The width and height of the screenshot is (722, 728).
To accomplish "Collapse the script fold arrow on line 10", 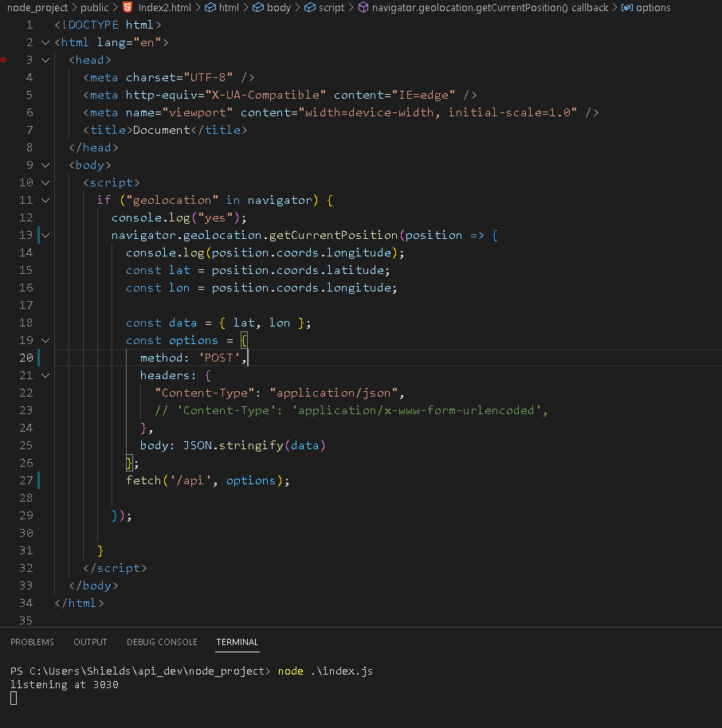I will (x=45, y=183).
